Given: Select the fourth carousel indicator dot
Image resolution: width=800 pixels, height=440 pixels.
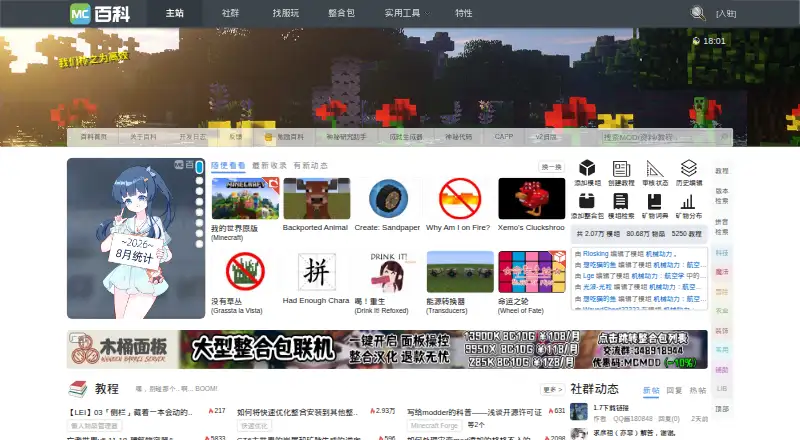Looking at the screenshot, I should click(x=199, y=202).
